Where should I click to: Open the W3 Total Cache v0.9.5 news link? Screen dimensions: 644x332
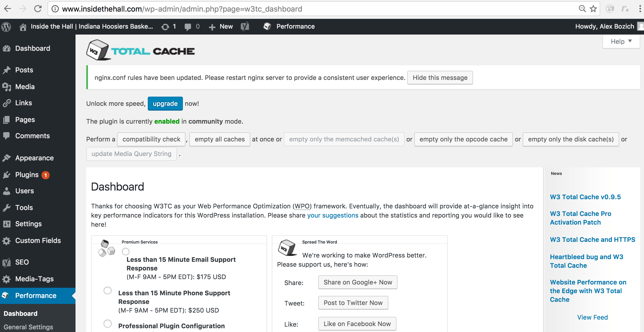585,197
